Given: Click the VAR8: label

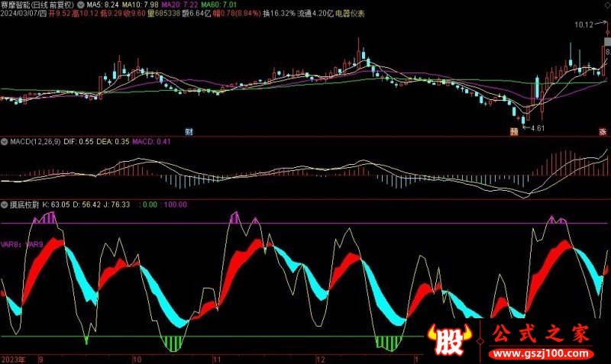Looking at the screenshot, I should 11,244.
